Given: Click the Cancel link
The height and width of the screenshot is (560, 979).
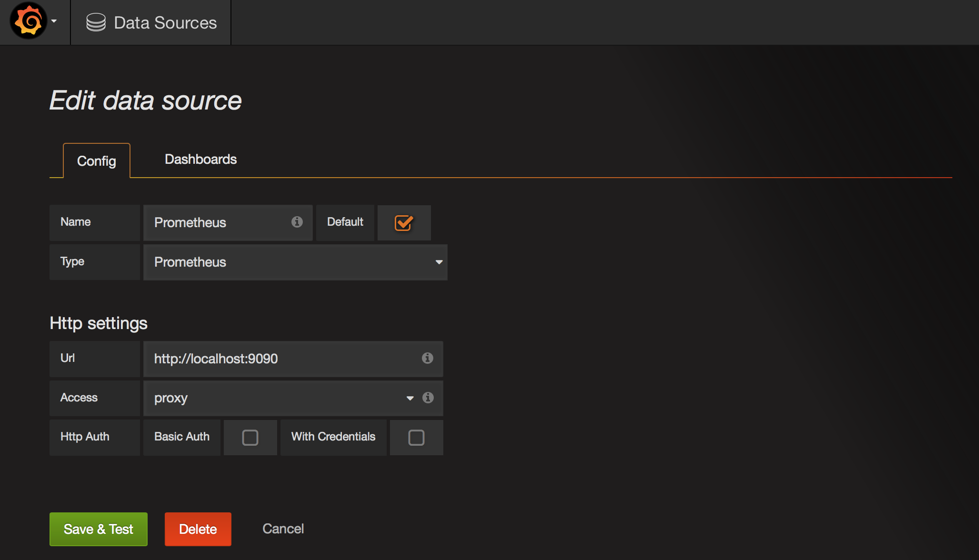Looking at the screenshot, I should point(283,529).
